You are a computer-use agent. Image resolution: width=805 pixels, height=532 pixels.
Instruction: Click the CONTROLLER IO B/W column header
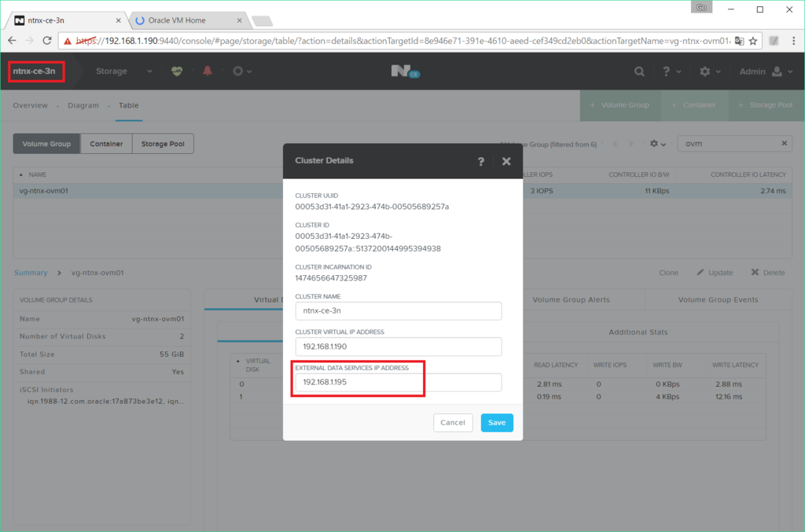coord(638,175)
